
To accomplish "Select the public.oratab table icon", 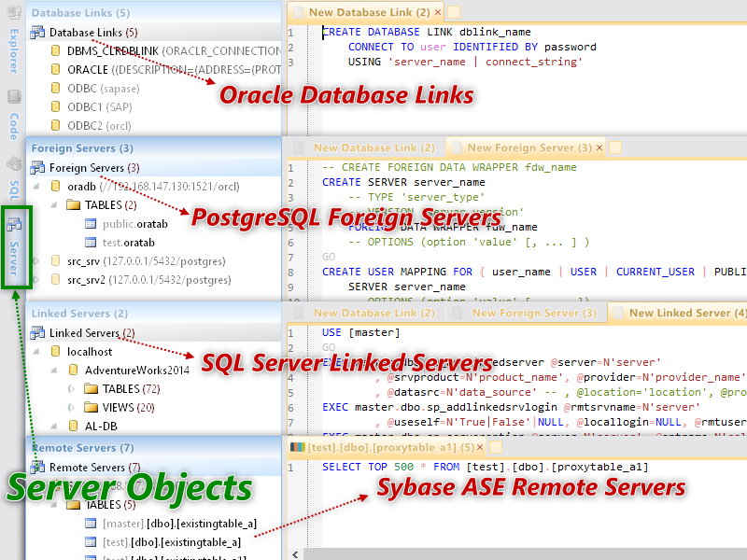I will coord(91,224).
